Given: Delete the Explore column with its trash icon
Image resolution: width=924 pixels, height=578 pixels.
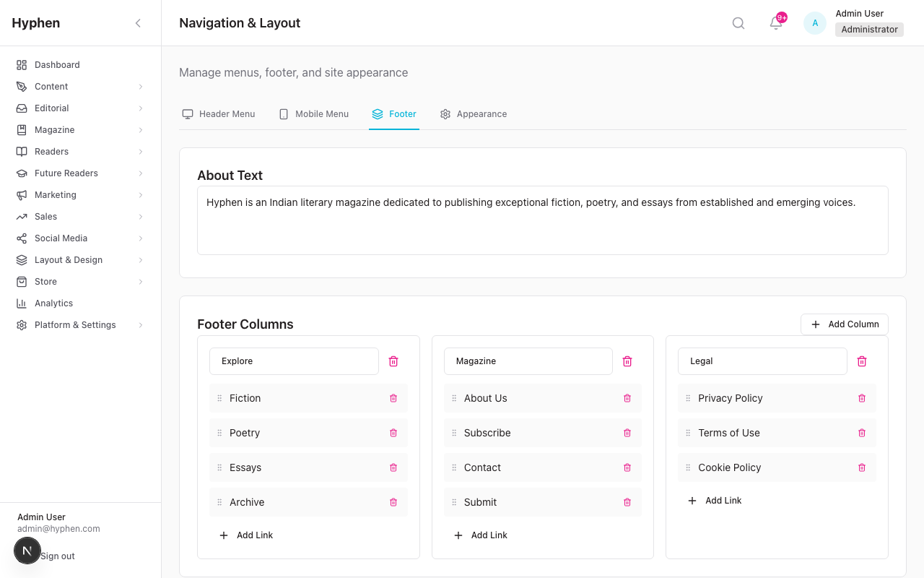Looking at the screenshot, I should point(393,361).
